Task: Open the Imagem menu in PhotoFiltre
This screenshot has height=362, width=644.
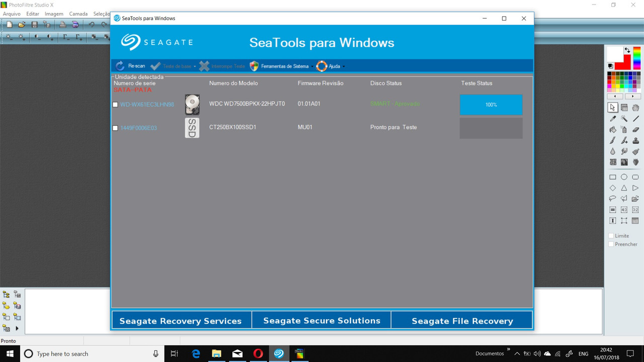Action: [x=54, y=14]
